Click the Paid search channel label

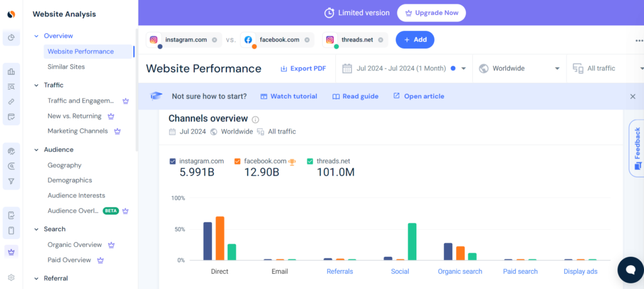pos(520,271)
